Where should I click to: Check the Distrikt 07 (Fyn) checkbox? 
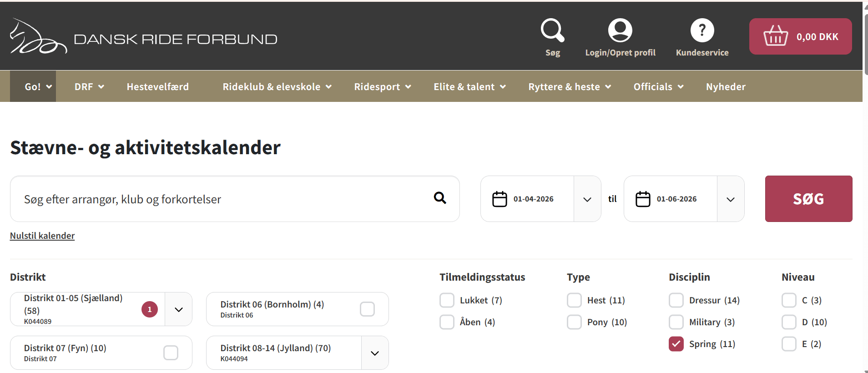(171, 353)
